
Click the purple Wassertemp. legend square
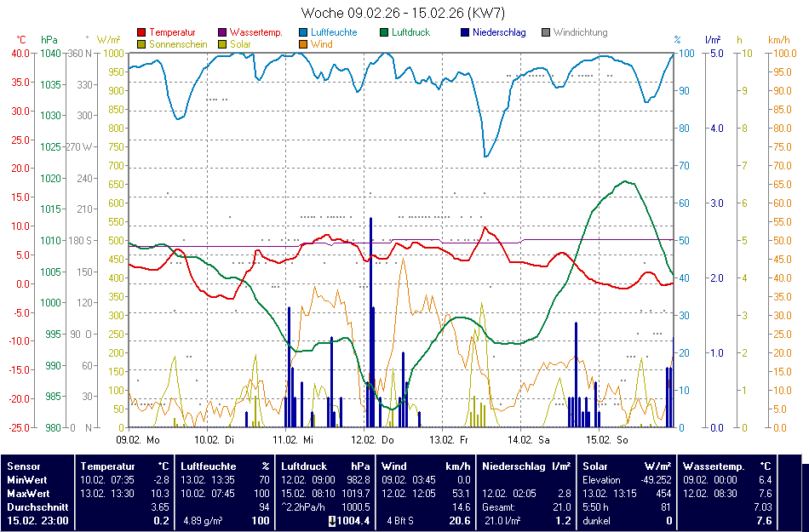pos(223,33)
